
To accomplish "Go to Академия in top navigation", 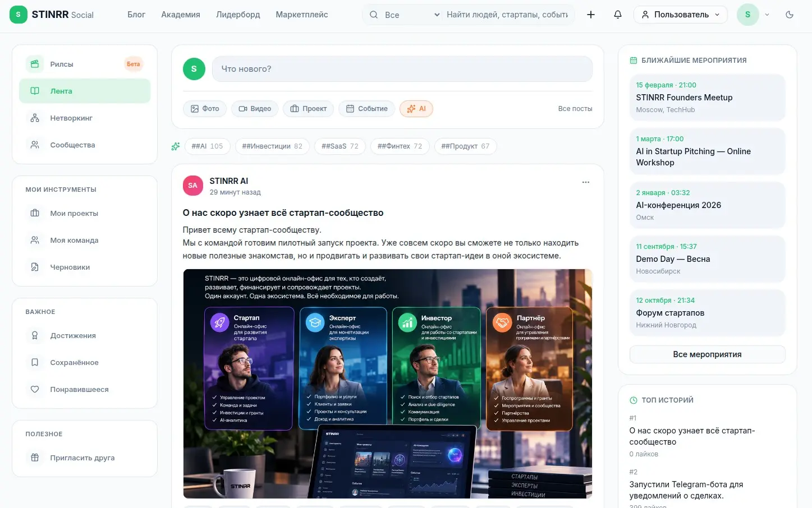I will (181, 15).
